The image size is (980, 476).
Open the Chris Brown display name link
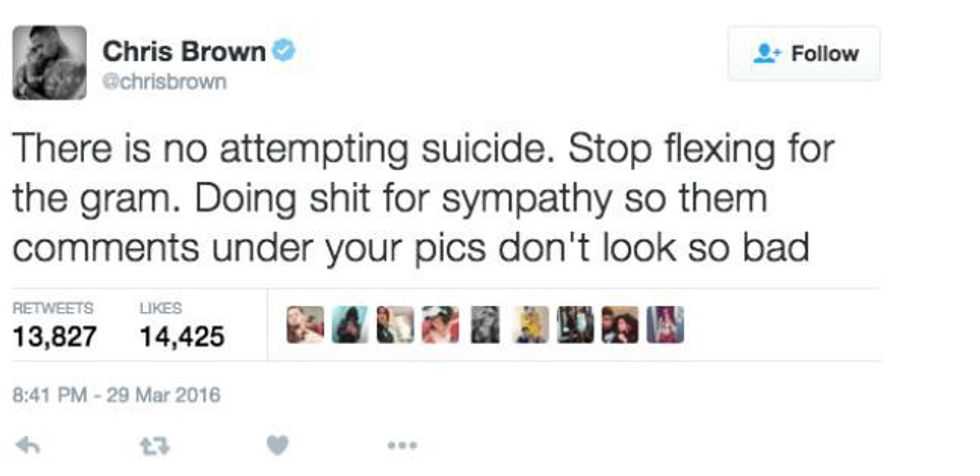coord(184,51)
